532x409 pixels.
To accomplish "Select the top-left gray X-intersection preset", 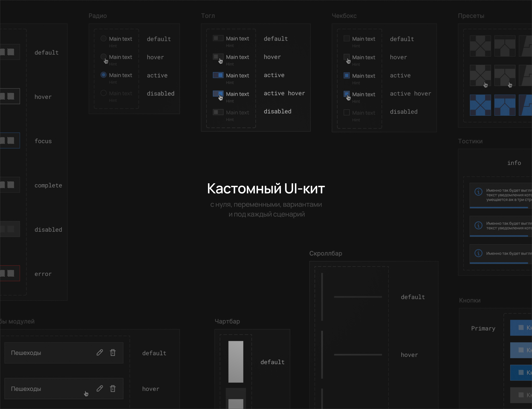I will (x=480, y=46).
